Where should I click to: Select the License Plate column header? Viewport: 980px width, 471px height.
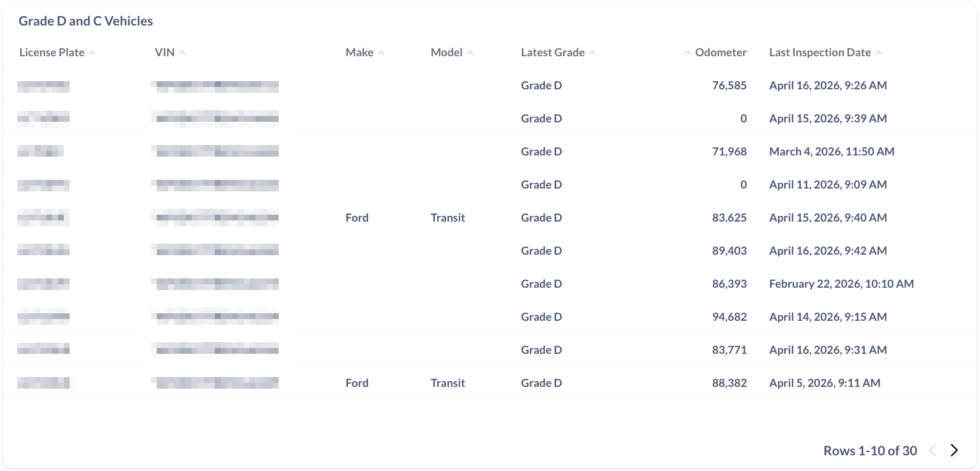point(52,52)
